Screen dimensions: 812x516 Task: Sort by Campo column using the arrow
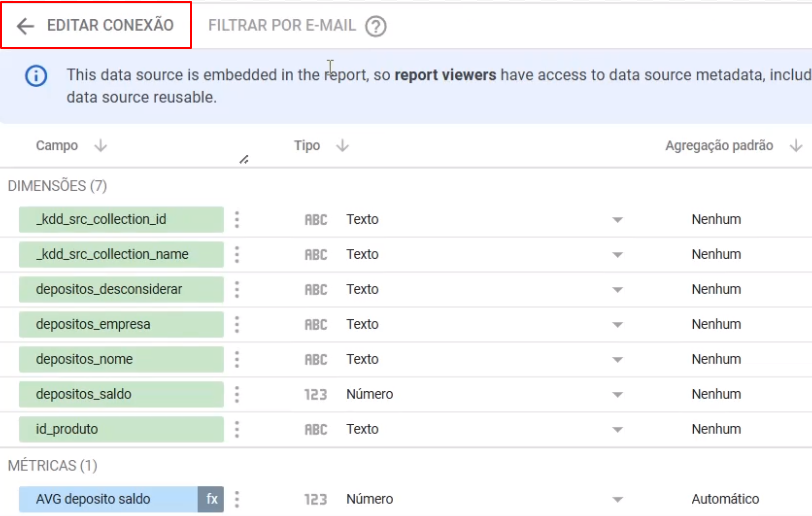(100, 146)
